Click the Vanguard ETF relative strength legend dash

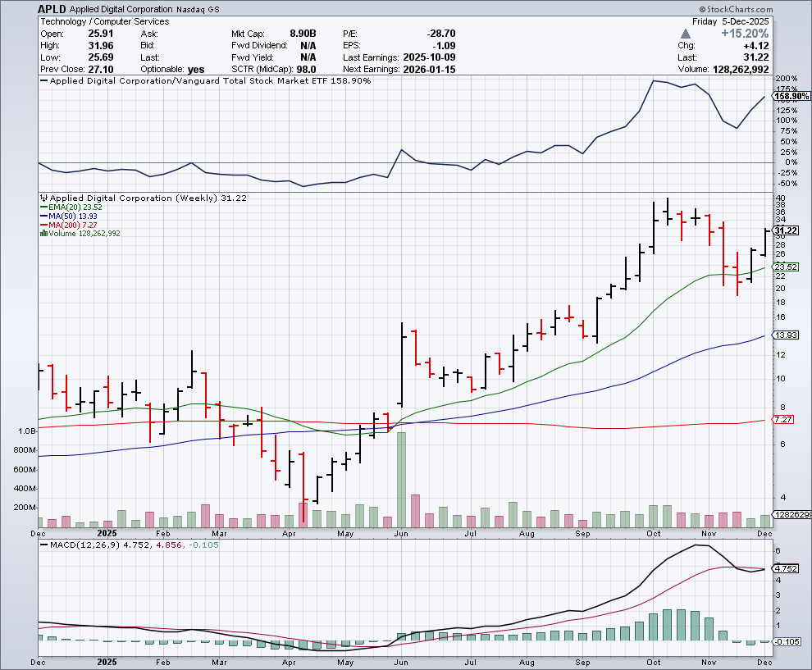coord(44,81)
